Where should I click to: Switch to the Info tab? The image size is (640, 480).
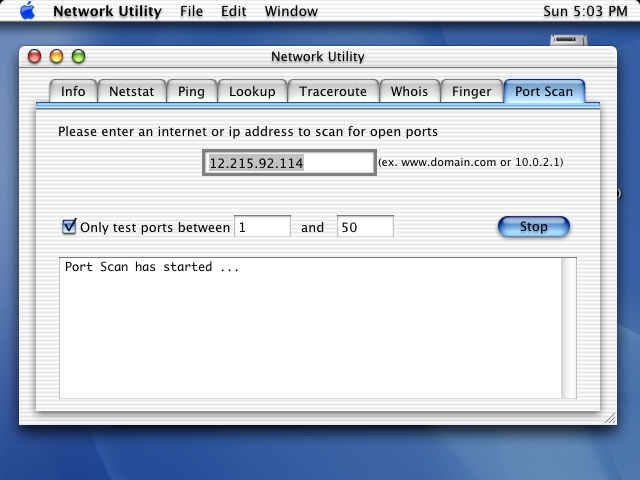[73, 91]
